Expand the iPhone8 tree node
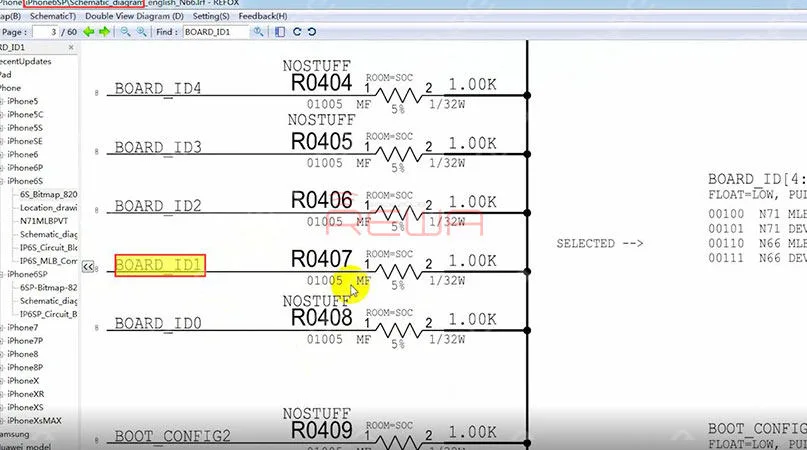Screen dimensions: 807x450 click(2, 355)
